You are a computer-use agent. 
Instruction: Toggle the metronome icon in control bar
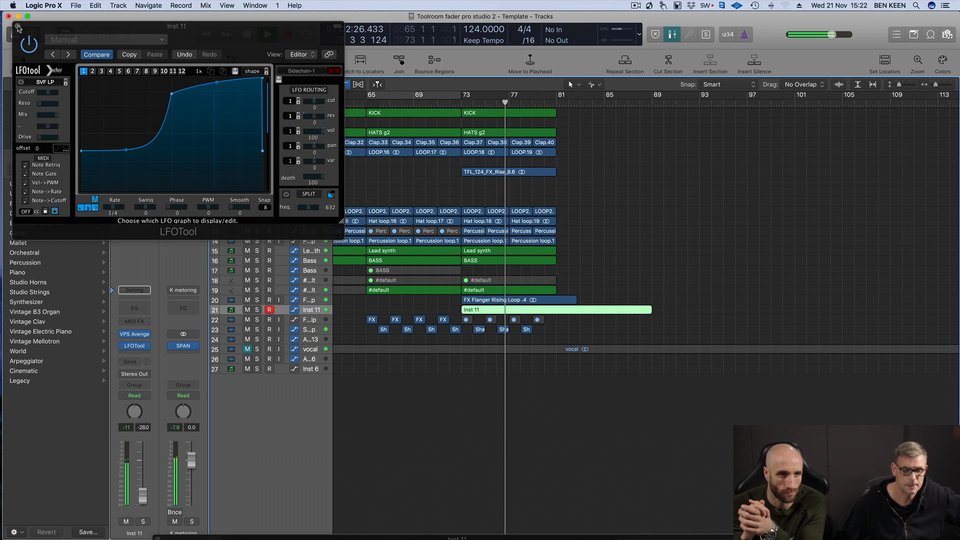point(744,35)
